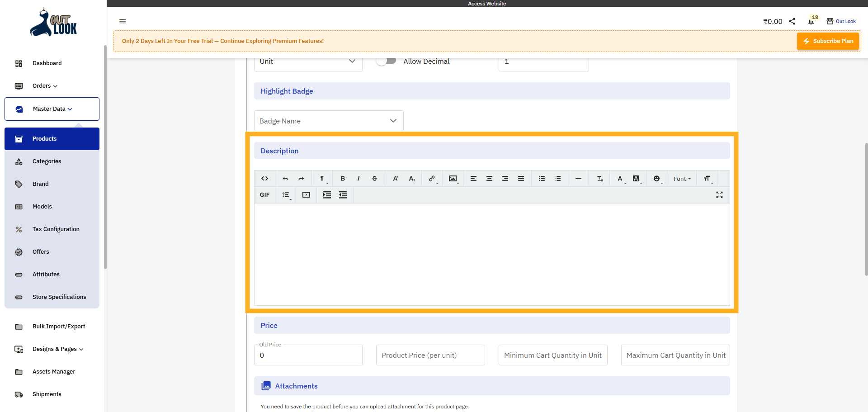
Task: Open Categories in the sidebar
Action: click(47, 161)
